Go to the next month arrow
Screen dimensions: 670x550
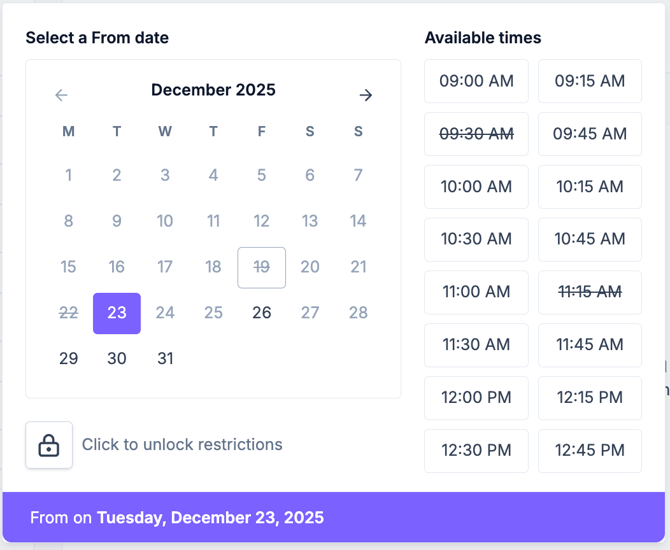click(366, 95)
